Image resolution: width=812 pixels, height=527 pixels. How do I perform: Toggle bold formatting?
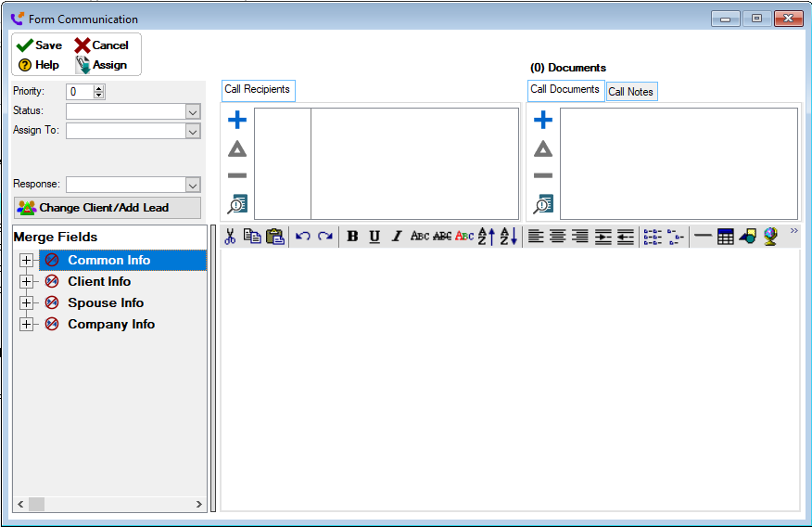[352, 237]
